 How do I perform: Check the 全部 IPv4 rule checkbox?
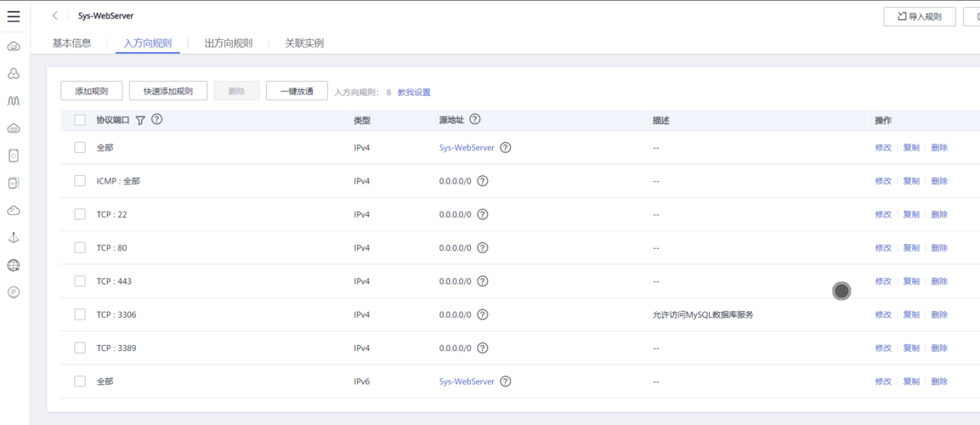[x=80, y=148]
